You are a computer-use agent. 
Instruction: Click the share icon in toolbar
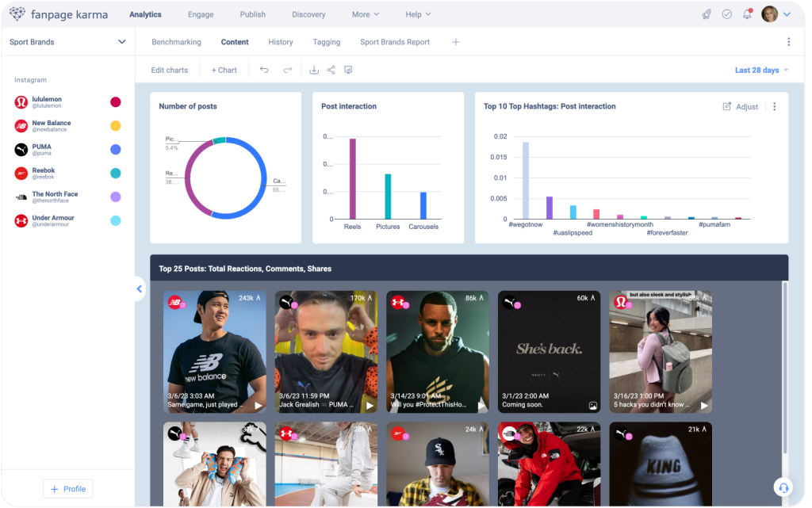tap(331, 70)
